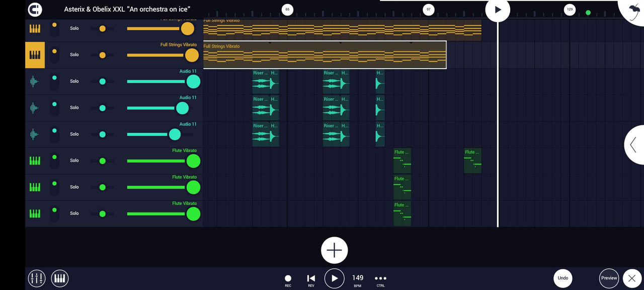This screenshot has width=644, height=290.
Task: Open the mixer view icon
Action: pyautogui.click(x=36, y=278)
